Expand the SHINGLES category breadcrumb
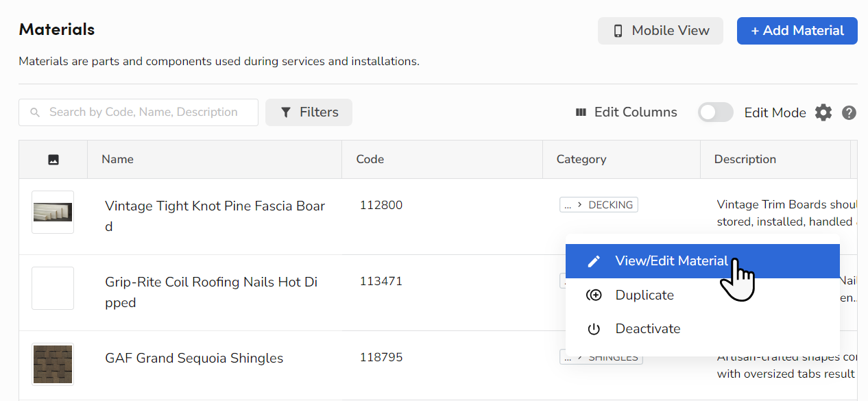This screenshot has width=868, height=401. (601, 357)
